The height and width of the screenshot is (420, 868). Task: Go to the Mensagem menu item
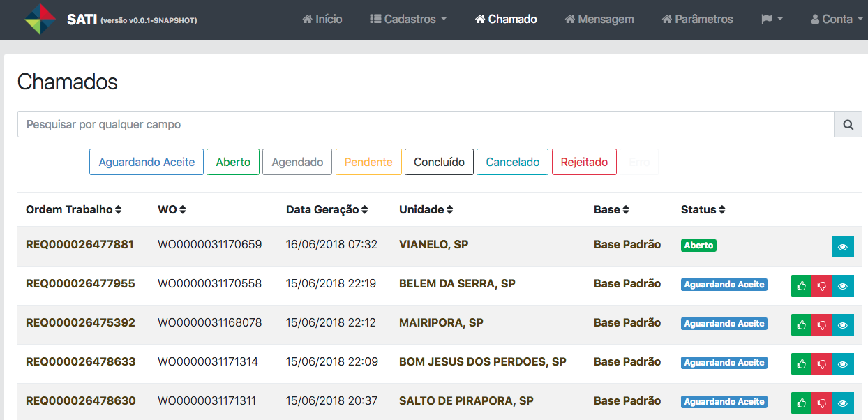tap(599, 20)
